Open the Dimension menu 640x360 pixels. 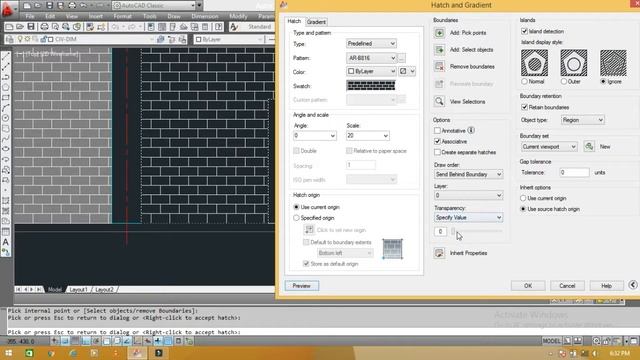point(205,16)
